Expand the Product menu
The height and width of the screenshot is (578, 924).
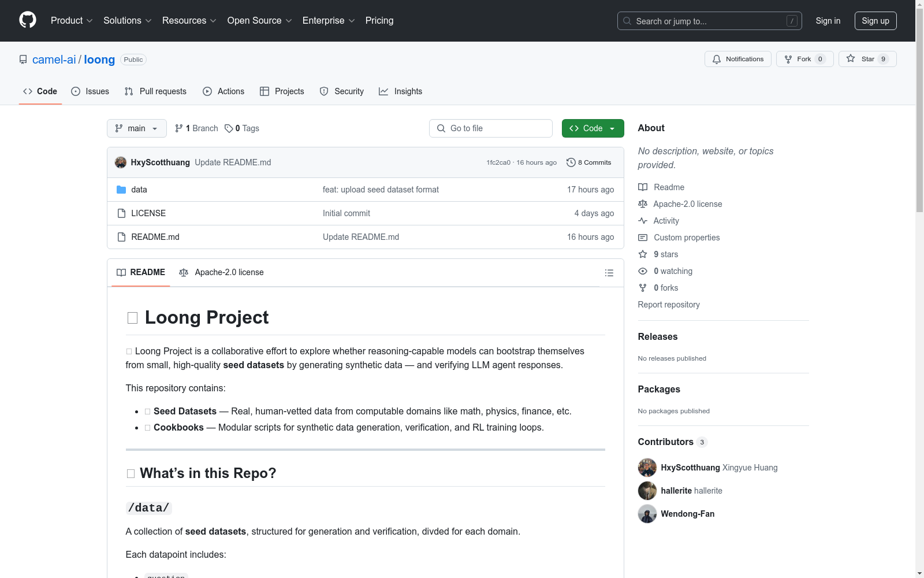[72, 20]
